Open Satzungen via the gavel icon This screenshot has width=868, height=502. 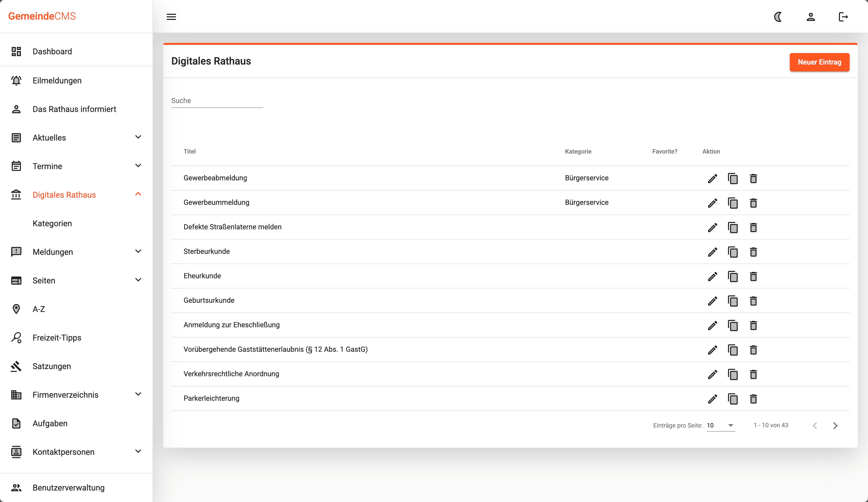(16, 366)
